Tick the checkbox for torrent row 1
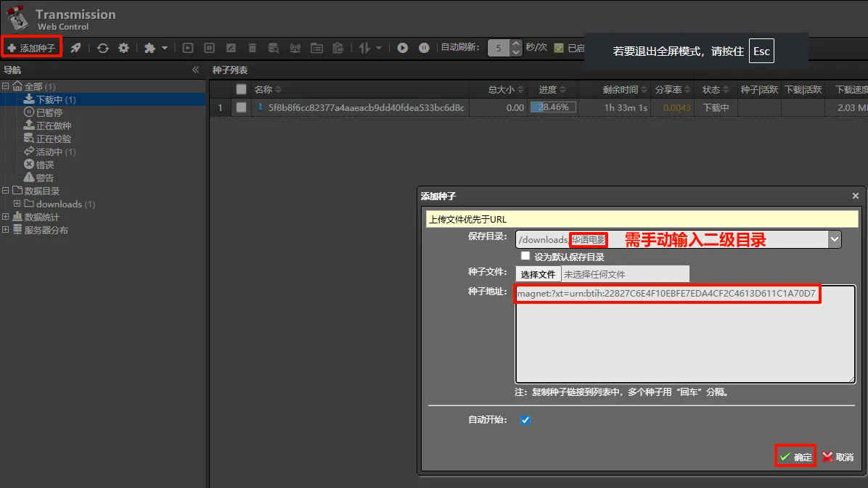Image resolution: width=868 pixels, height=488 pixels. pos(242,107)
